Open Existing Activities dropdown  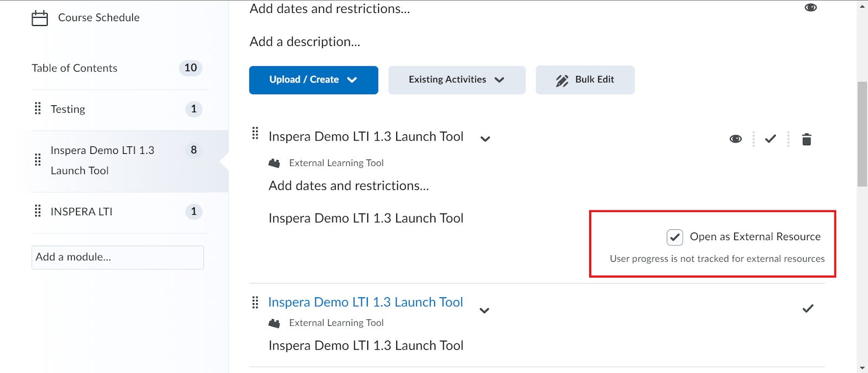click(x=457, y=80)
